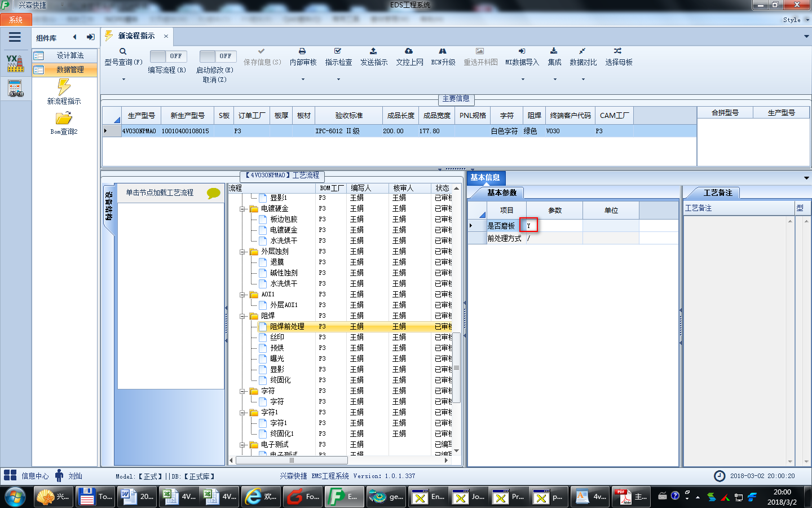The height and width of the screenshot is (508, 812).
Task: Switch to the 工艺备注 tab
Action: [x=717, y=192]
